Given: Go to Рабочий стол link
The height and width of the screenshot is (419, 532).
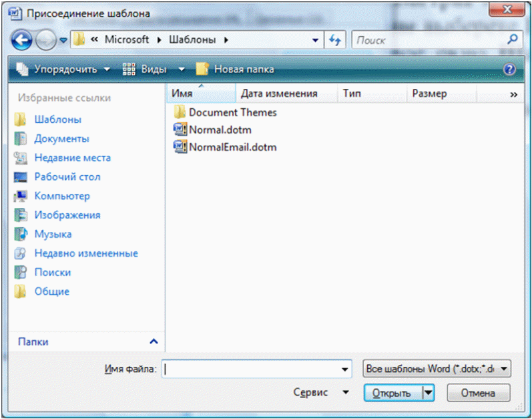Looking at the screenshot, I should point(67,176).
